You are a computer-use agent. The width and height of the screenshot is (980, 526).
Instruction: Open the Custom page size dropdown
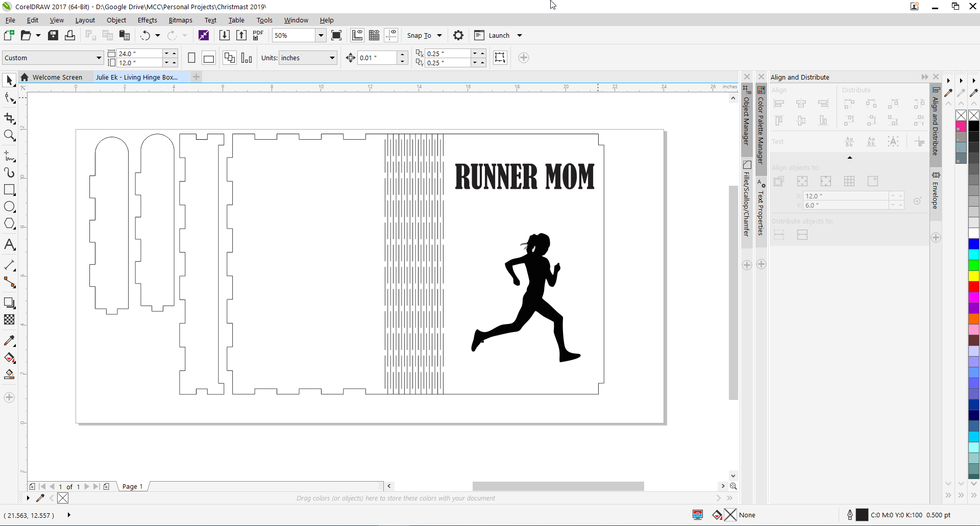coord(99,58)
